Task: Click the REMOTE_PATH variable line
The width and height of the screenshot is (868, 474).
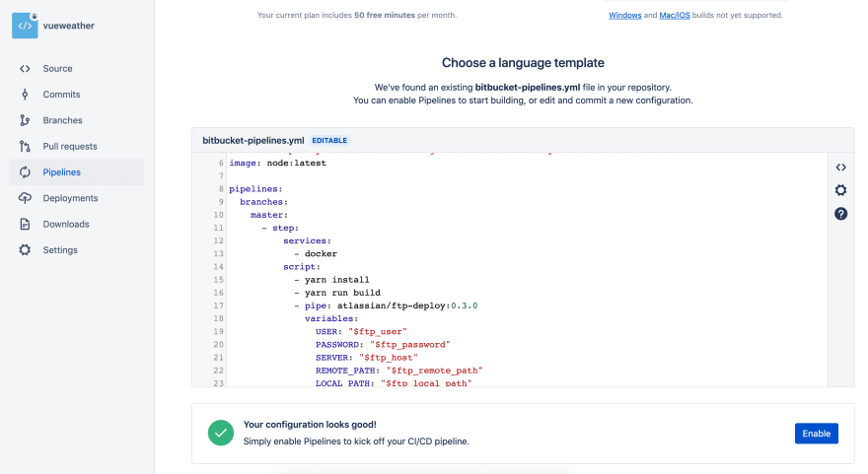Action: tap(399, 371)
